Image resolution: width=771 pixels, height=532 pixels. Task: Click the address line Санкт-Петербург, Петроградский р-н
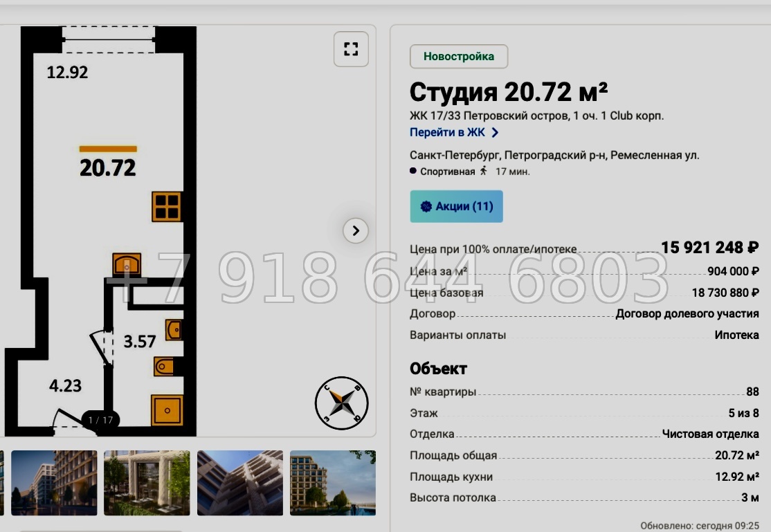click(554, 156)
